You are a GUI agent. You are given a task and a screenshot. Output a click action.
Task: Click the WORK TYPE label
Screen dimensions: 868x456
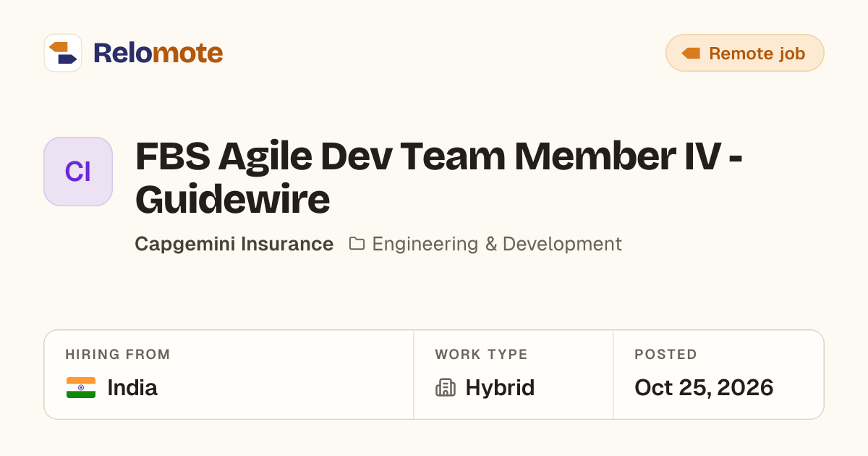pyautogui.click(x=481, y=355)
